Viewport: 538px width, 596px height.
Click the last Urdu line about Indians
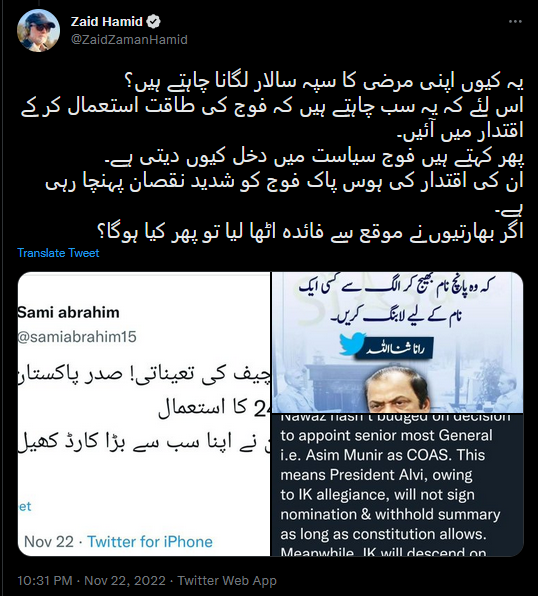[311, 230]
